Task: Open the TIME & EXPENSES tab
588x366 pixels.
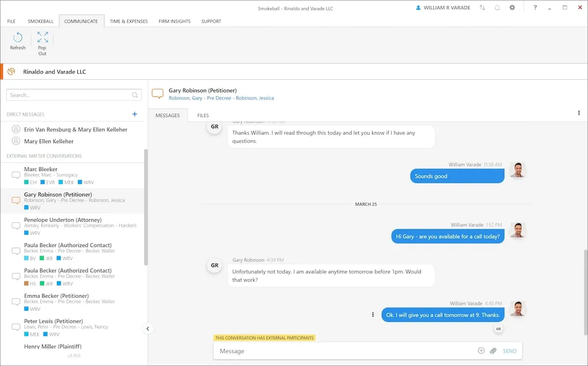Action: tap(128, 21)
